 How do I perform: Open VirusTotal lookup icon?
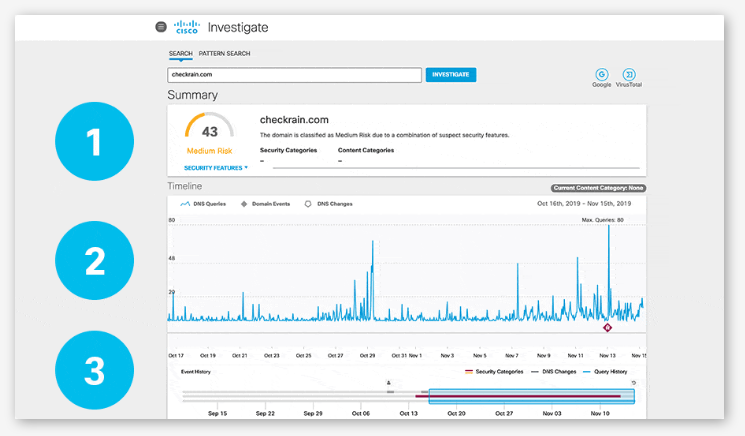pos(629,75)
